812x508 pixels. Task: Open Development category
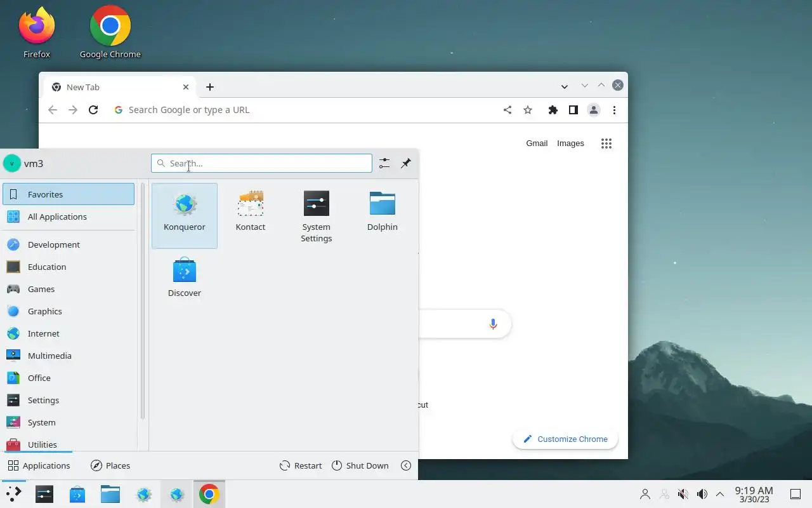coord(69,244)
